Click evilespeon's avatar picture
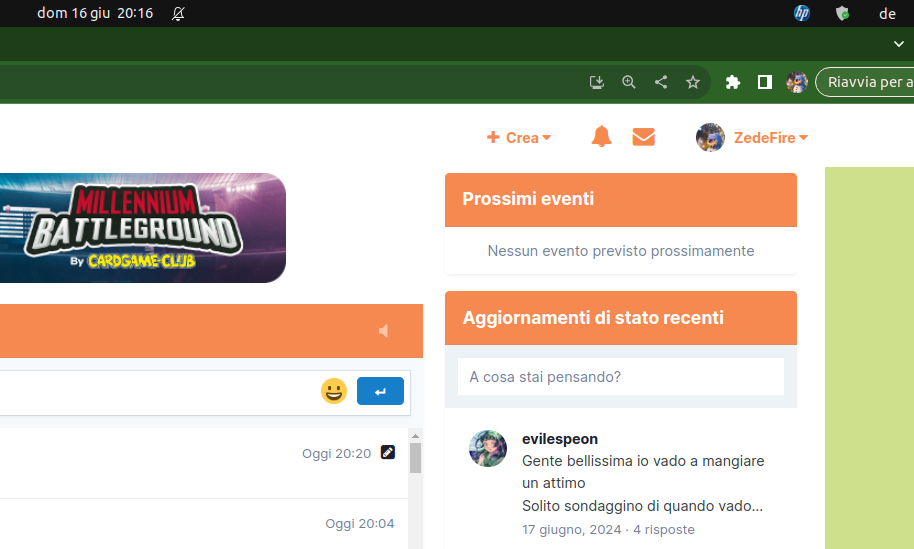The height and width of the screenshot is (549, 914). point(488,449)
